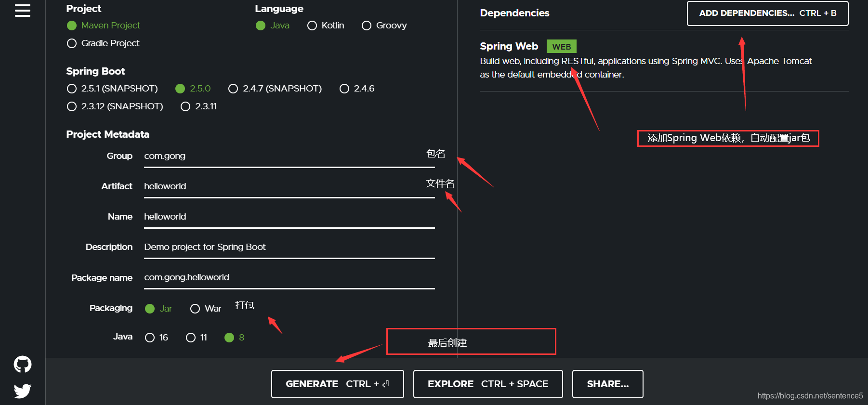
Task: Select Spring Boot 2.3.12 (SNAPSHOT)
Action: [x=115, y=106]
